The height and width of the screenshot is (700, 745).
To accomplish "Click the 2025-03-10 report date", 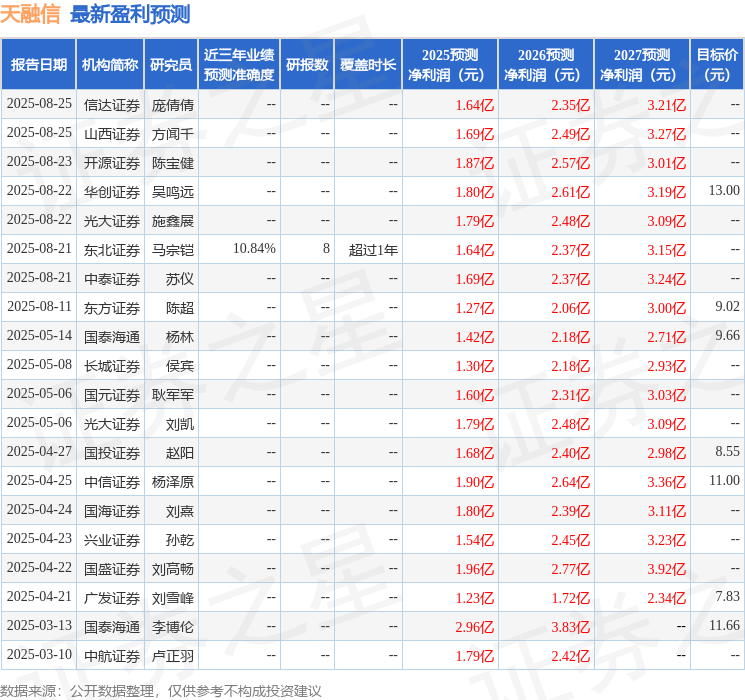I will point(39,654).
